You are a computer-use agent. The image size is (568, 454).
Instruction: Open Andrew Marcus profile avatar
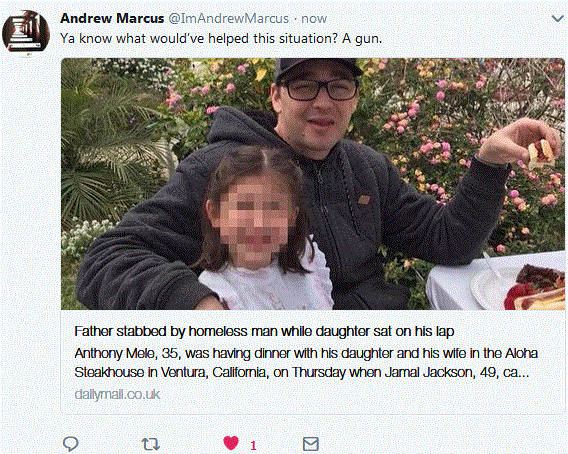pyautogui.click(x=26, y=32)
